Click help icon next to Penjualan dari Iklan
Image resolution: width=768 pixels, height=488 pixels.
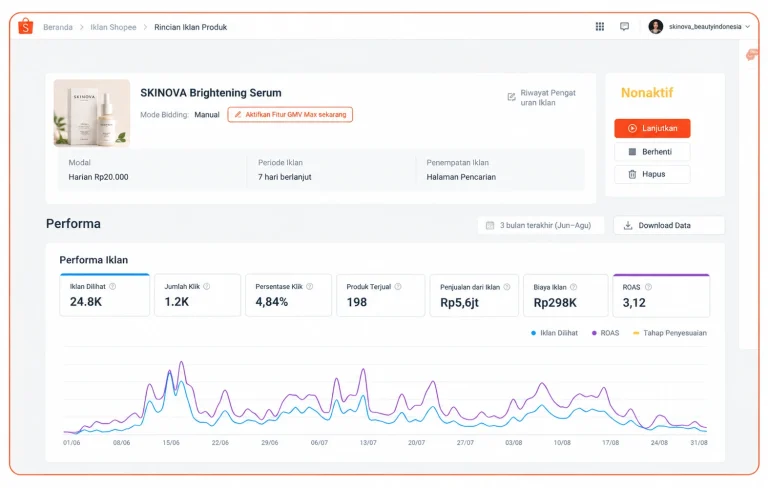coord(507,287)
